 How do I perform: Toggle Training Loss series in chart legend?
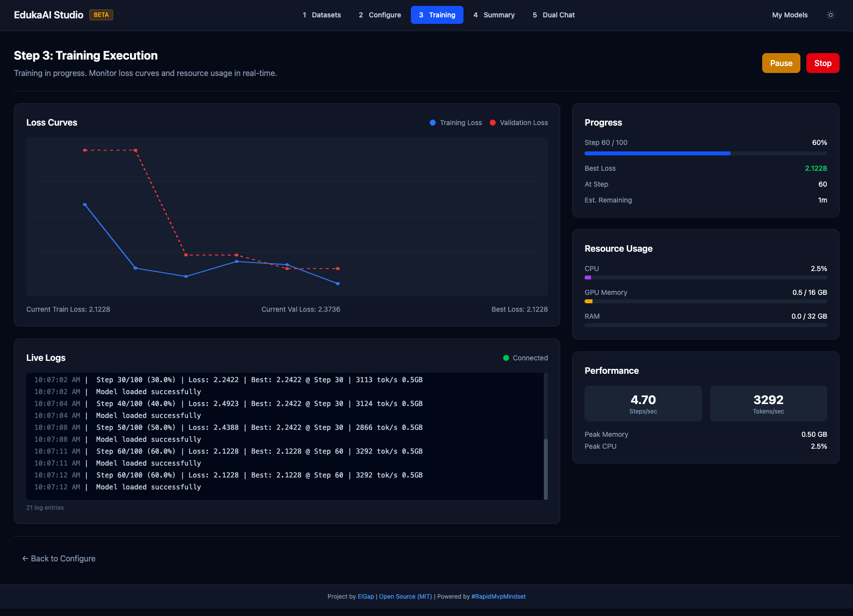455,123
